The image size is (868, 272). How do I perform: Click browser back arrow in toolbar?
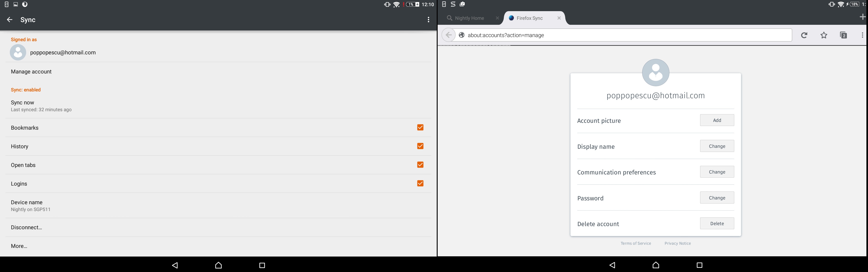449,35
